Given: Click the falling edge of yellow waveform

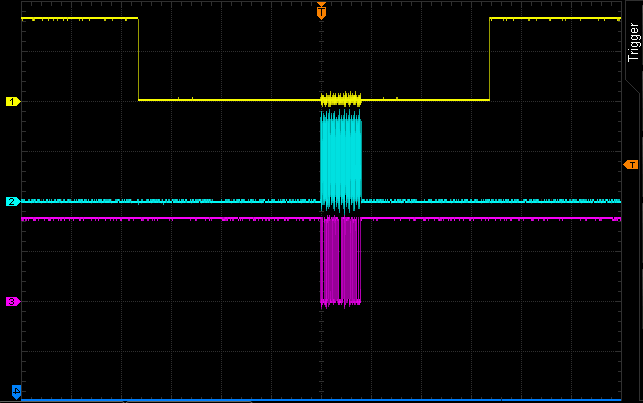Looking at the screenshot, I should tap(138, 60).
